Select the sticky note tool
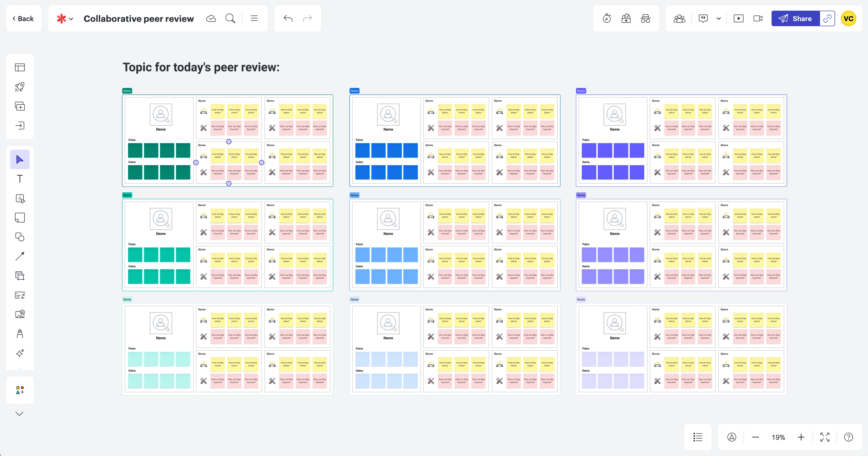Viewport: 868px width, 456px height. tap(20, 218)
